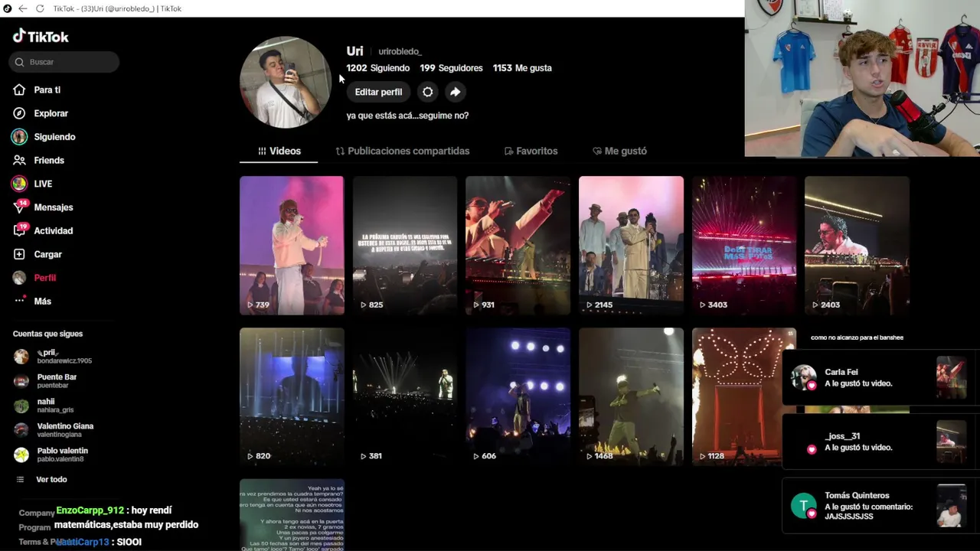Click prii account avatar in sidebar

tap(21, 356)
